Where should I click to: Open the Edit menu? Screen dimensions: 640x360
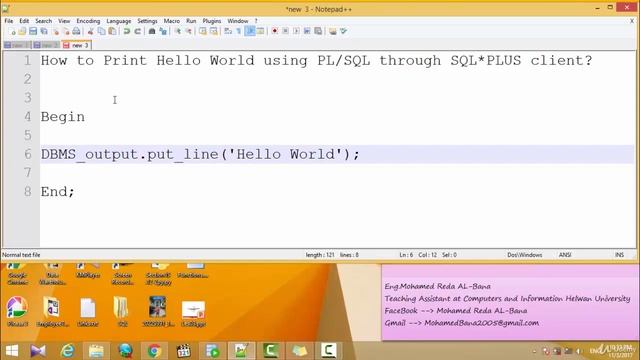[24, 21]
